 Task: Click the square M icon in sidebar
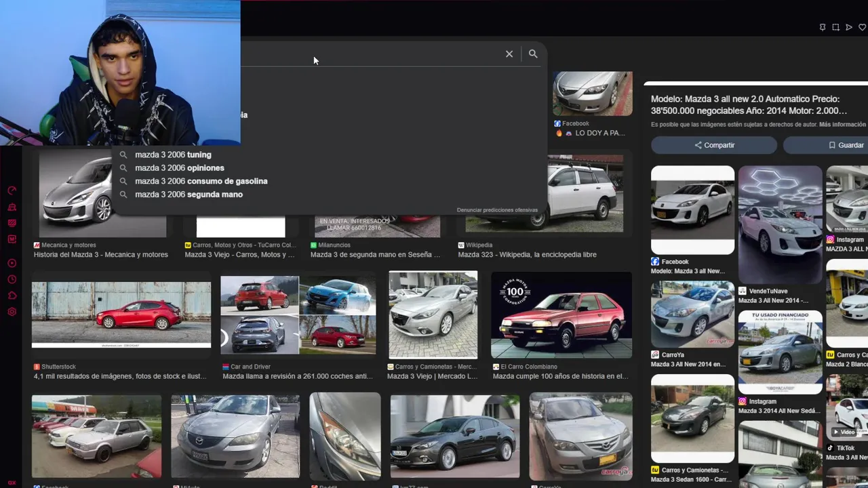[x=12, y=239]
